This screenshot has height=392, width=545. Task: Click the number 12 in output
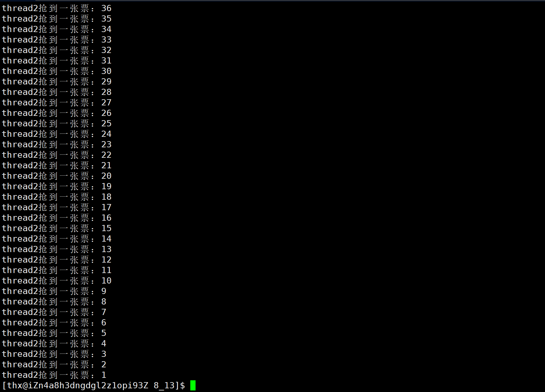(x=106, y=260)
